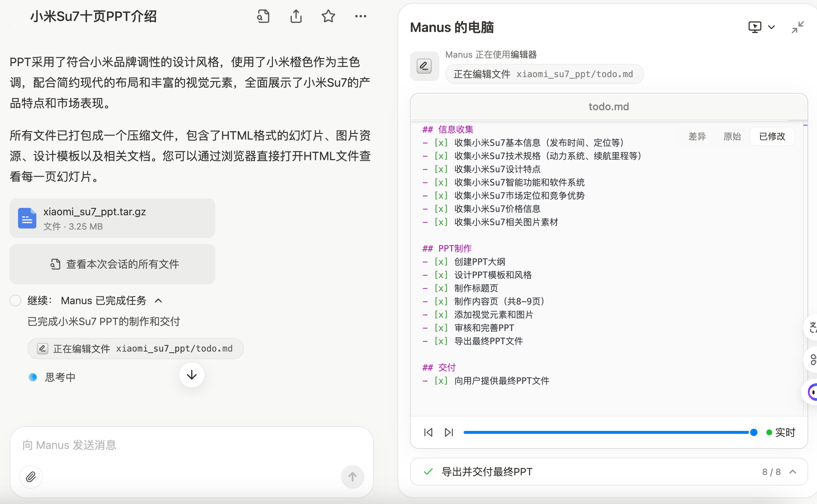Click the 小米Su7十页PPT介绍 conversation title
Screen dimensions: 817x504
(93, 17)
